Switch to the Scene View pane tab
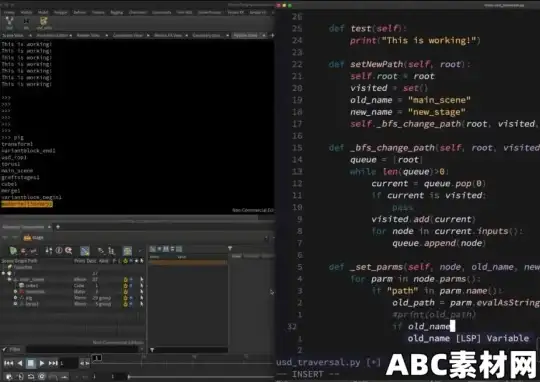 [13, 35]
